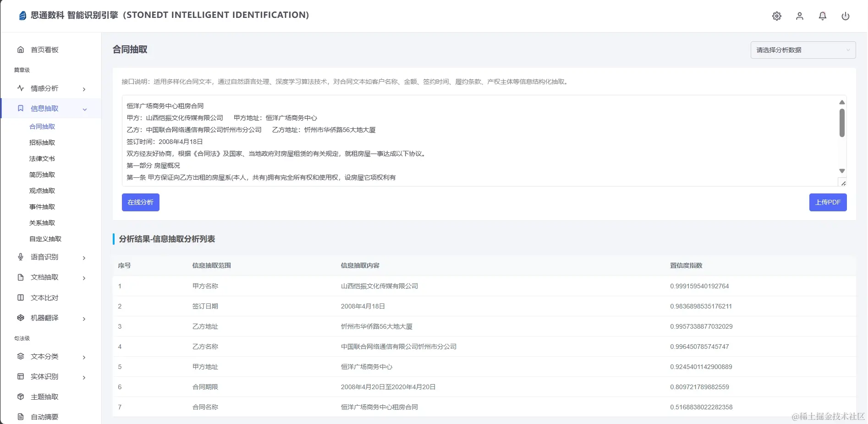This screenshot has height=424, width=868.
Task: Collapse the 信息抽取 submenu chevron
Action: (x=84, y=109)
